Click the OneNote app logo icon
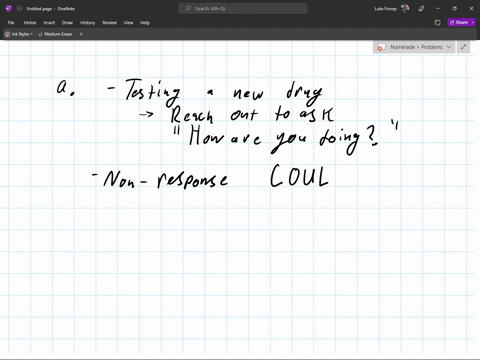 [x=9, y=9]
